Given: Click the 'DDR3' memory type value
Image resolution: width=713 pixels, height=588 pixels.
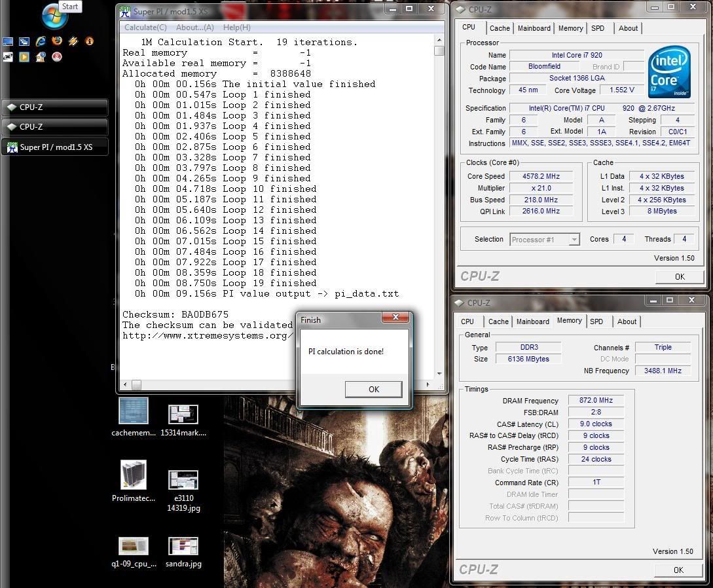Looking at the screenshot, I should pos(529,347).
